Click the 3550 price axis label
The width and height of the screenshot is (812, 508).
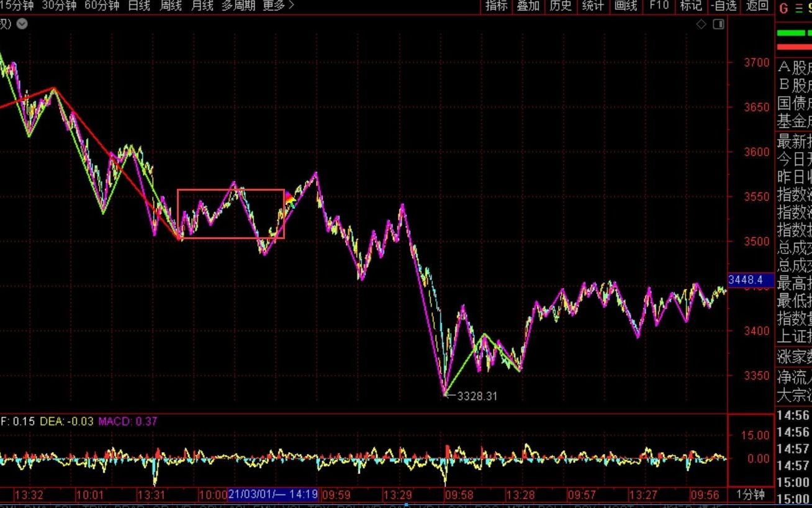(757, 196)
